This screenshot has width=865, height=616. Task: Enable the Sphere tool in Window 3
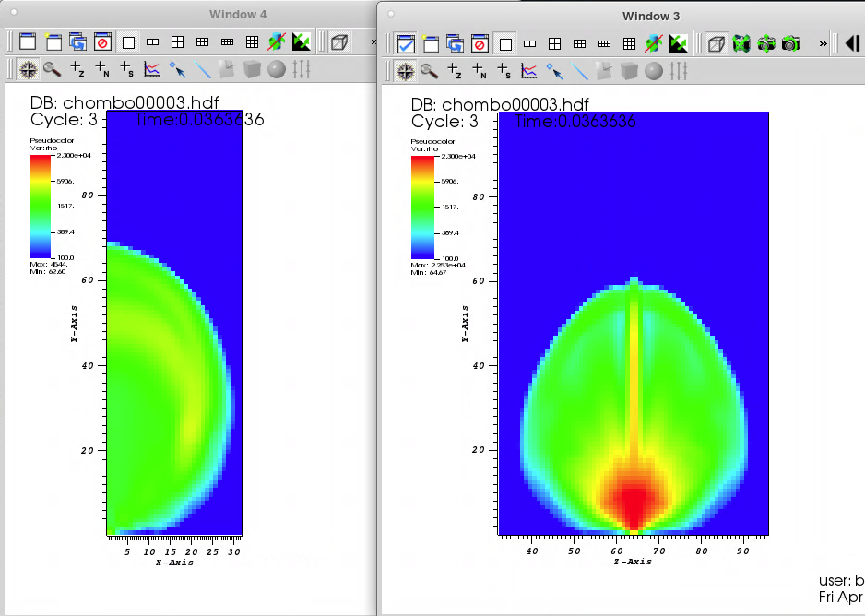(x=654, y=71)
